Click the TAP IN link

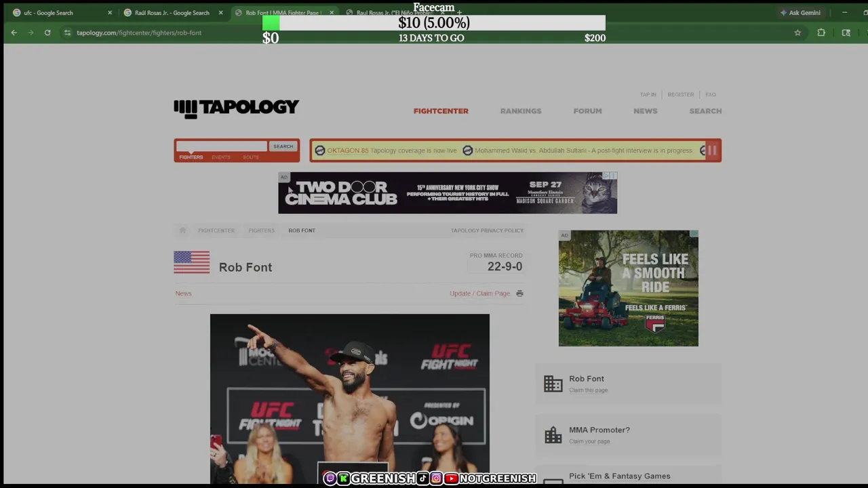pyautogui.click(x=648, y=94)
